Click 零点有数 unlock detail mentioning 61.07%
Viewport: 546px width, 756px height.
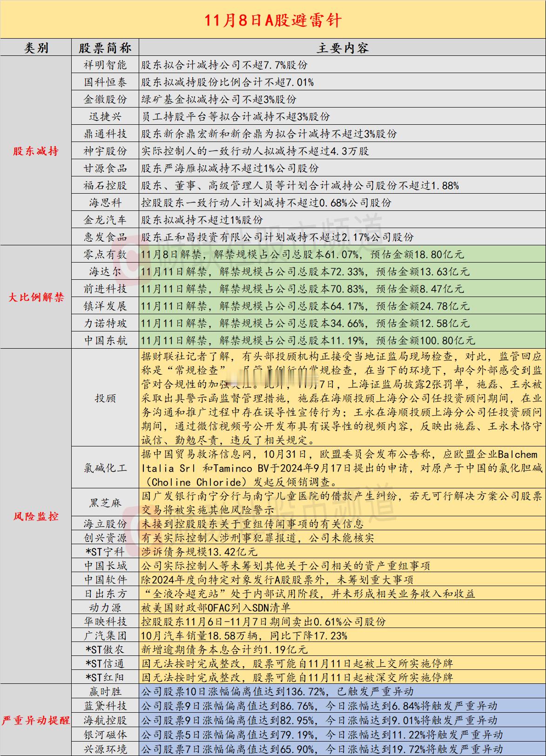point(303,254)
